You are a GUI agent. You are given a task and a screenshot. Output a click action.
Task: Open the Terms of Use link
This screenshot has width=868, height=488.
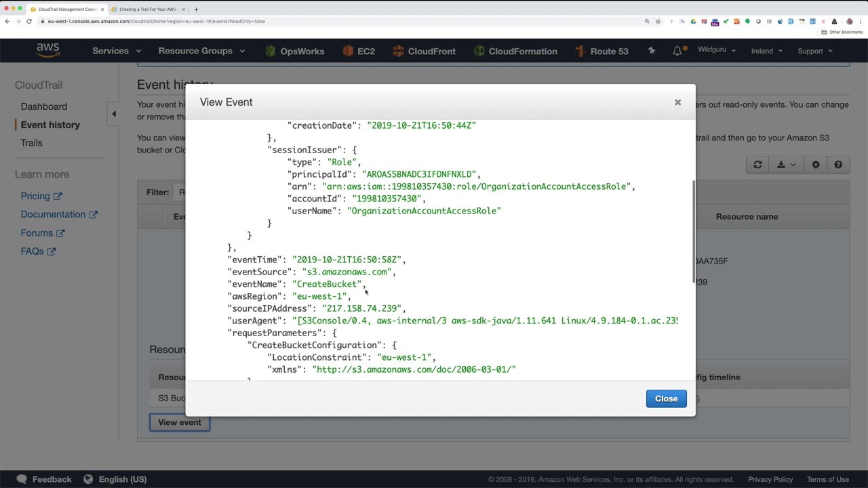click(828, 479)
